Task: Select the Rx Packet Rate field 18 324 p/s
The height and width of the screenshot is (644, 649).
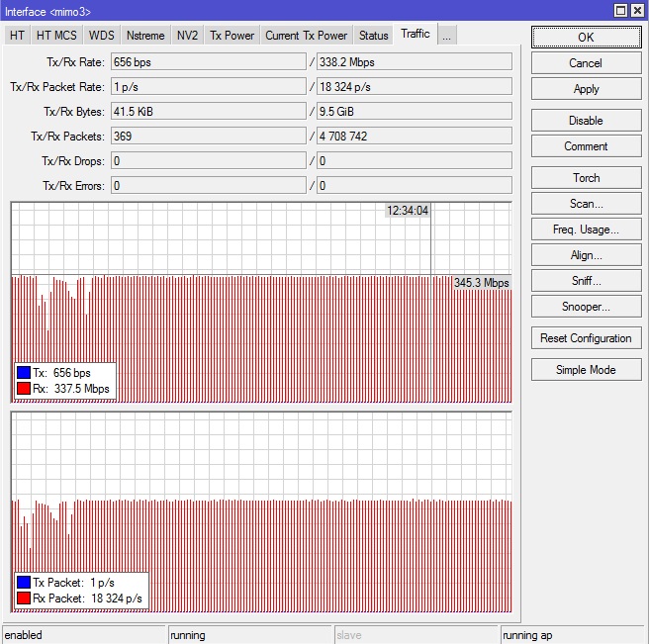Action: point(415,87)
